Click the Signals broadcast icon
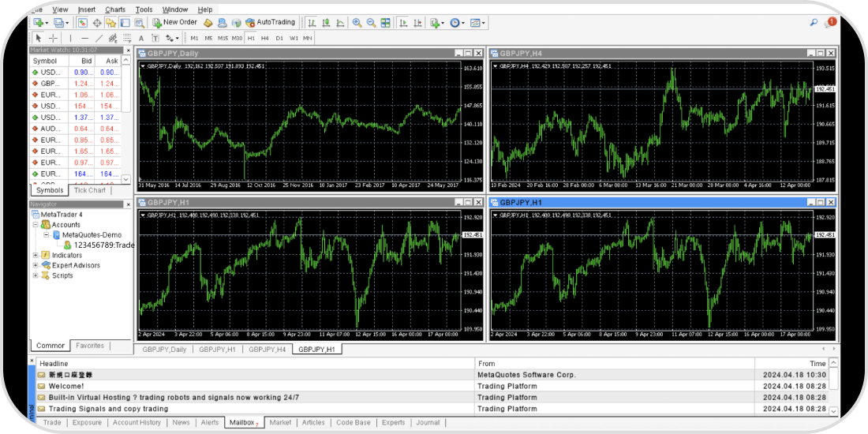Viewport: 868px width, 434px height. (237, 23)
